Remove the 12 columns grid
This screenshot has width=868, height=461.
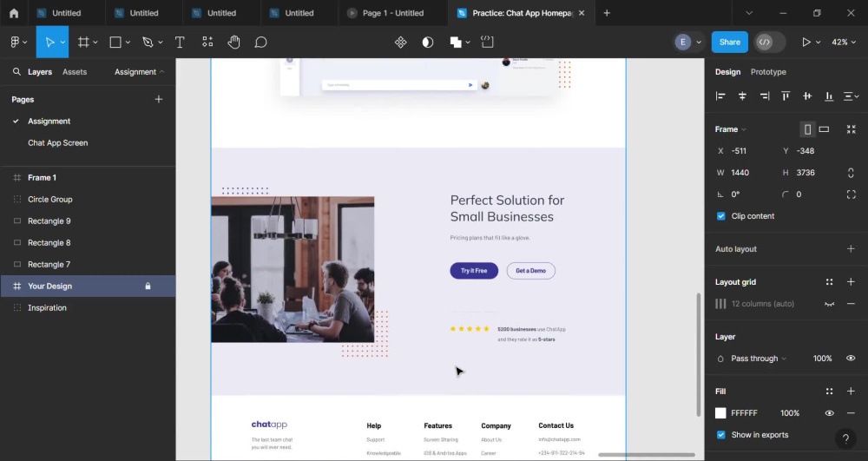851,303
